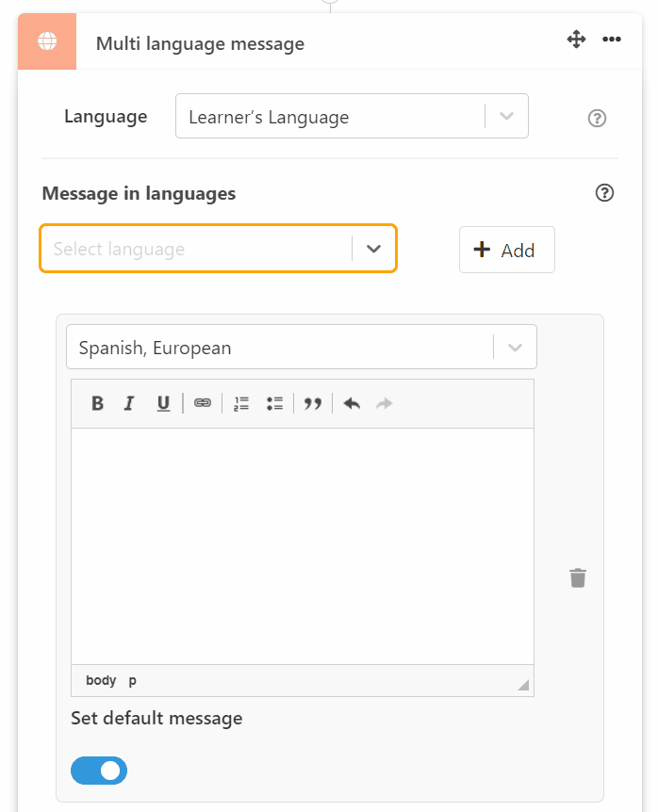Insert a numbered list
Image resolution: width=658 pixels, height=812 pixels.
click(x=240, y=403)
